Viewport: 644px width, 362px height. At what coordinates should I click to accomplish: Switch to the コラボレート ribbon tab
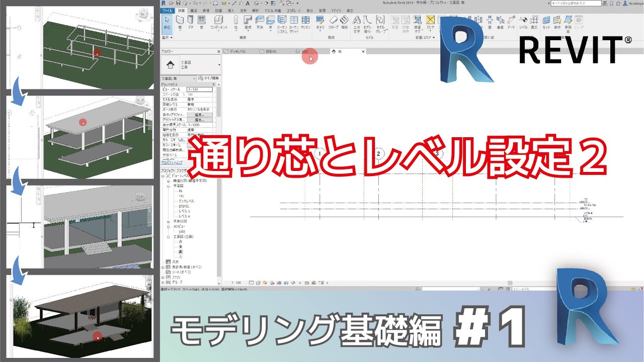click(294, 10)
